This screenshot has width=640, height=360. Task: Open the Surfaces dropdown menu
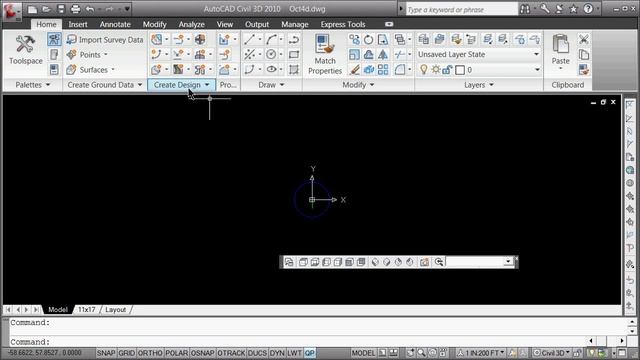(x=91, y=70)
